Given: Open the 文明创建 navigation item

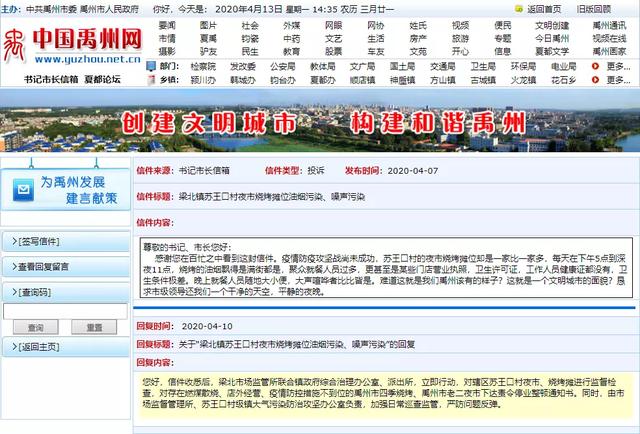Looking at the screenshot, I should point(552,25).
